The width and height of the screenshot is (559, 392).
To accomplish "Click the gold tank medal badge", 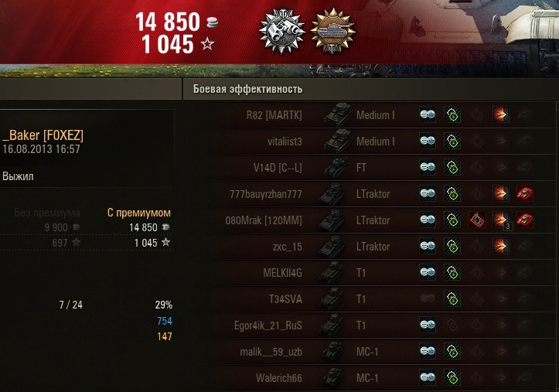I will (333, 31).
